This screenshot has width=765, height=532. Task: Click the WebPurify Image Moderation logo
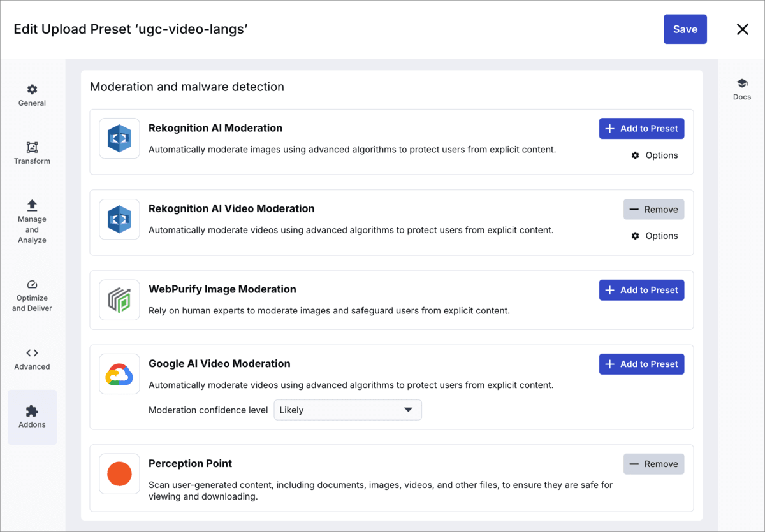pyautogui.click(x=119, y=300)
